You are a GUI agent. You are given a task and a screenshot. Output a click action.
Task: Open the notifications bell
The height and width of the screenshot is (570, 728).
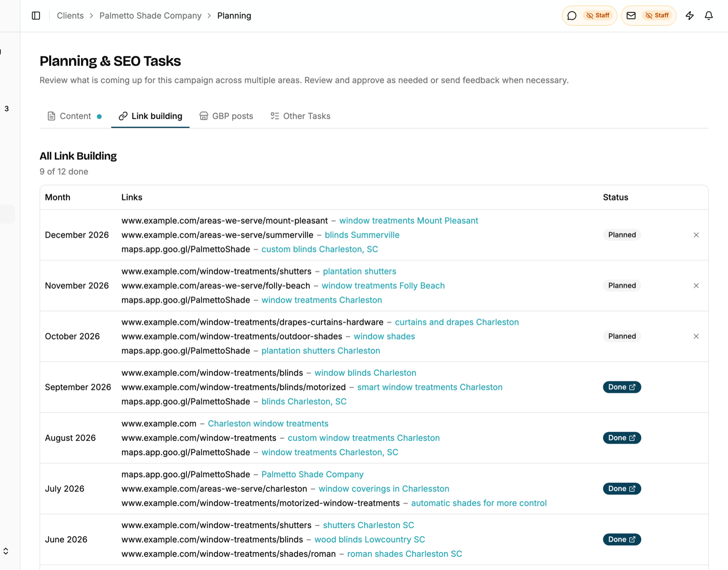coord(709,16)
